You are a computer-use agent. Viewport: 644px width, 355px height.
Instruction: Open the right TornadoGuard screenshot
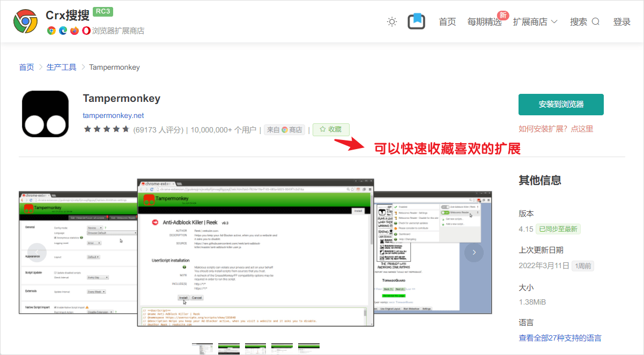click(433, 252)
